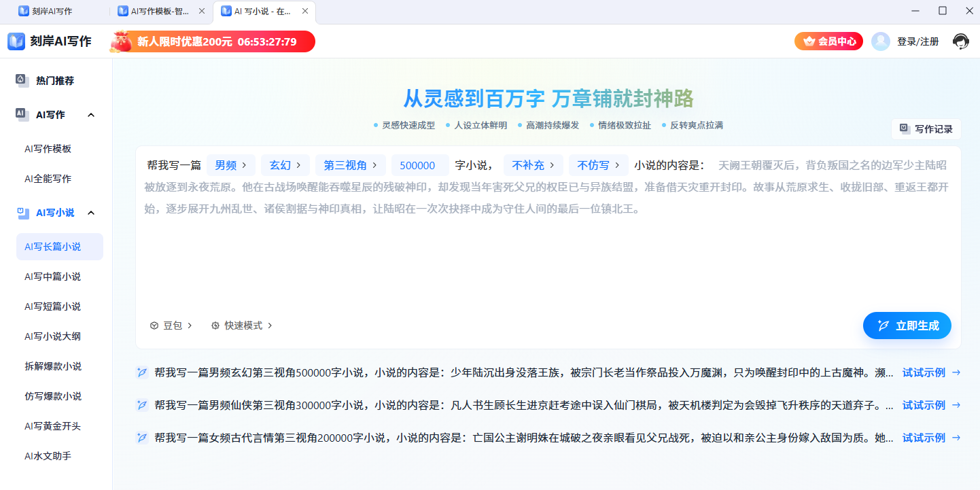
Task: Click the crown icon in 会员中心
Action: (809, 41)
